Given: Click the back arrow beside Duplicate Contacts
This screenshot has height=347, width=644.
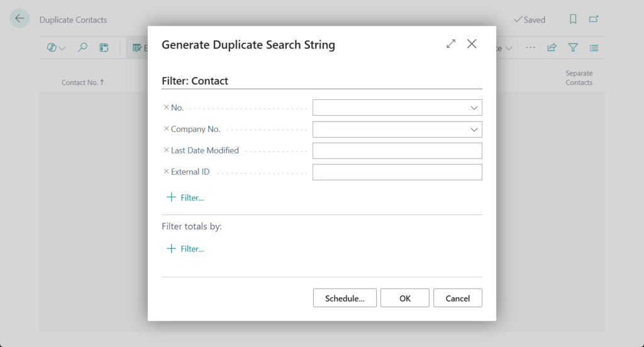Looking at the screenshot, I should click(x=19, y=19).
